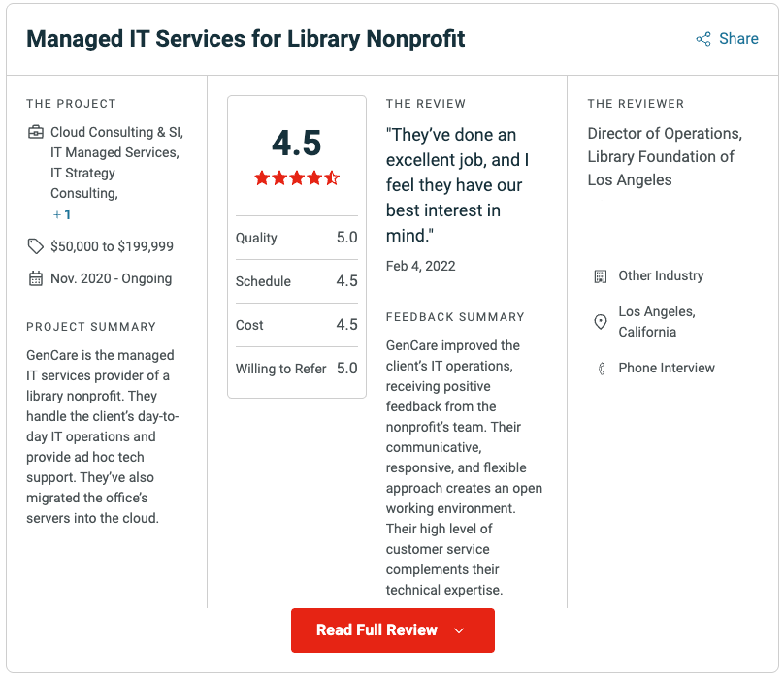
Task: Select the Quality 5.0 rating row
Action: coord(297,238)
